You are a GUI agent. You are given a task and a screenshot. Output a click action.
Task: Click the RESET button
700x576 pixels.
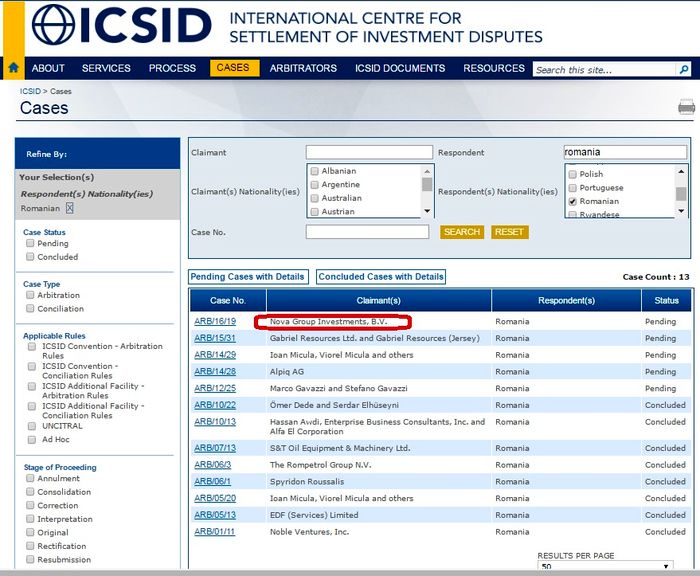(509, 232)
